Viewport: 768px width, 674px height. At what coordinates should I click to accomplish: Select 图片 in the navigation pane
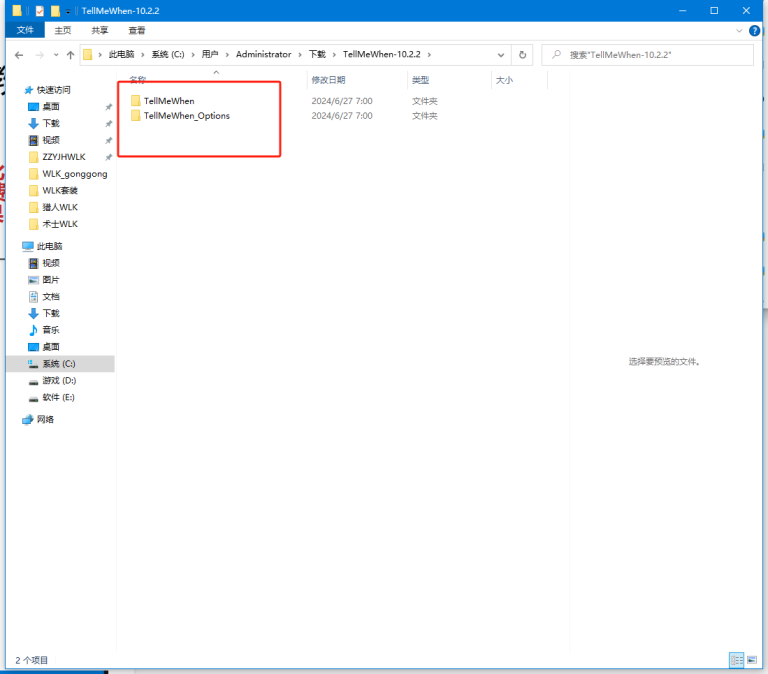tap(50, 280)
